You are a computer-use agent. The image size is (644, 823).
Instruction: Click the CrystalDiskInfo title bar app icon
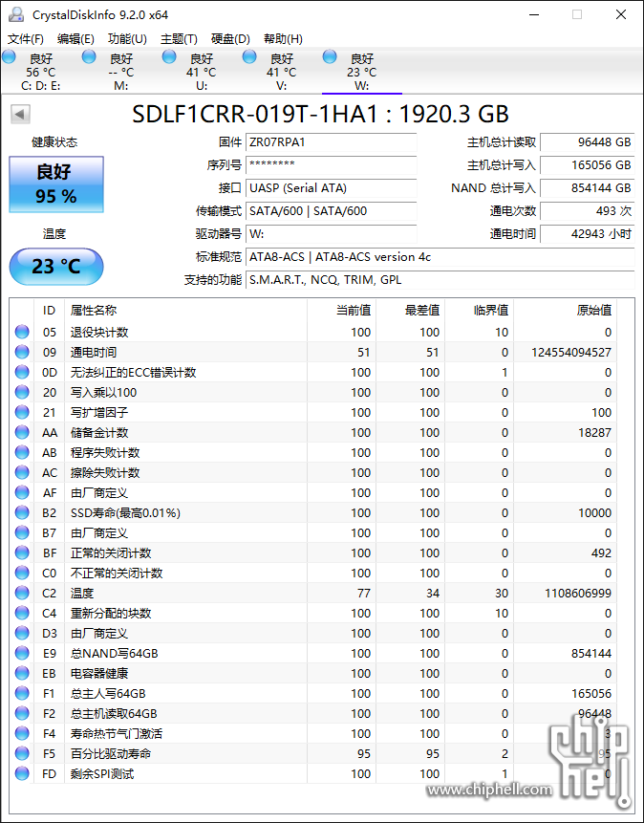point(16,14)
